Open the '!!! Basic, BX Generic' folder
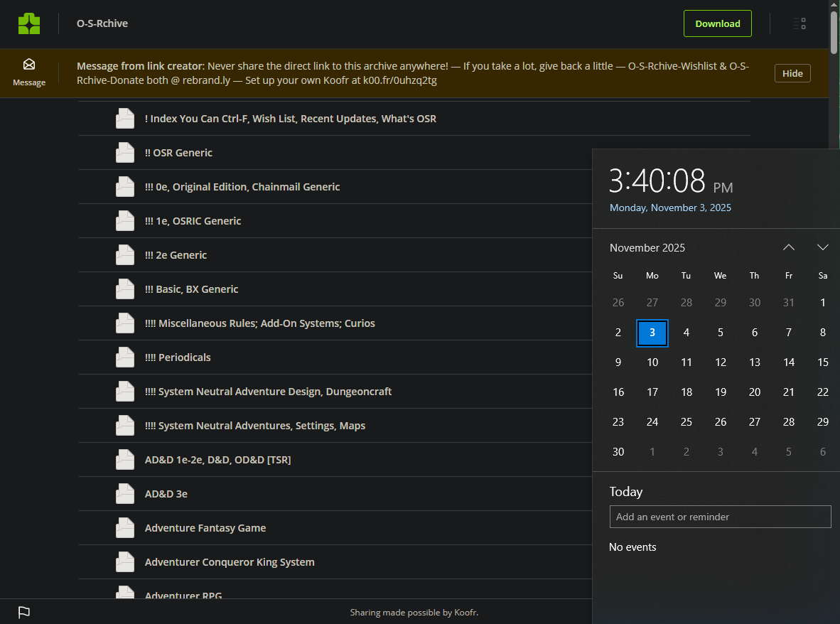This screenshot has width=840, height=624. coord(191,289)
